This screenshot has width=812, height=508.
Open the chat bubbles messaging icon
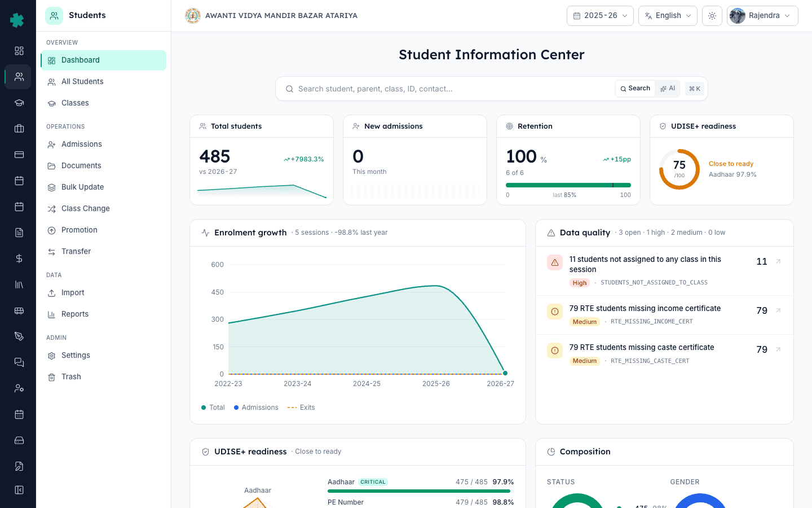19,362
